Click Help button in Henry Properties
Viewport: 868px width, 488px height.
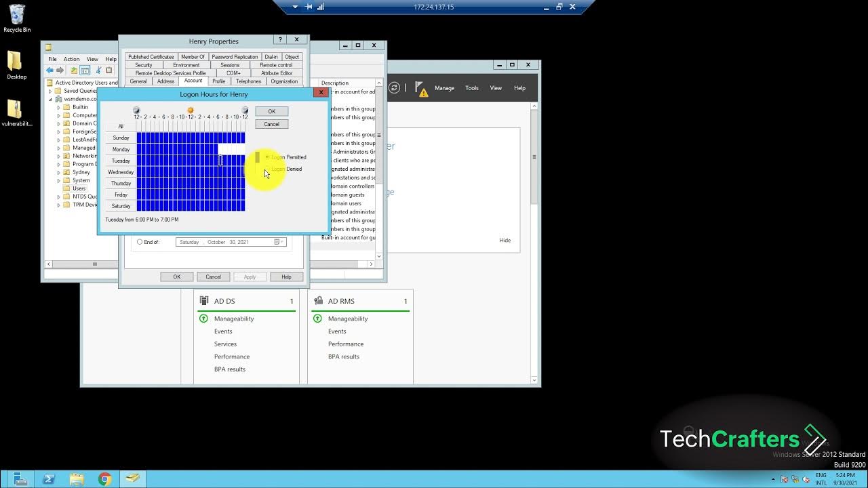click(x=286, y=277)
